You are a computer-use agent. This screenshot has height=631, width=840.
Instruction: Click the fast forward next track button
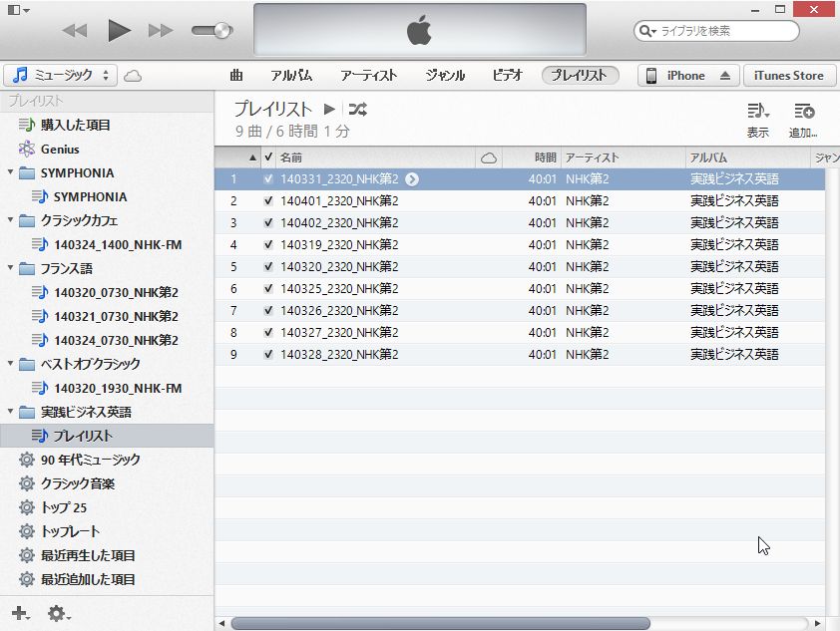[161, 31]
